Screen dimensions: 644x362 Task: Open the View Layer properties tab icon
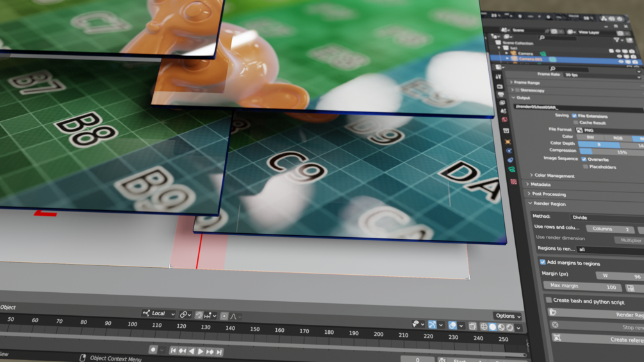[503, 103]
